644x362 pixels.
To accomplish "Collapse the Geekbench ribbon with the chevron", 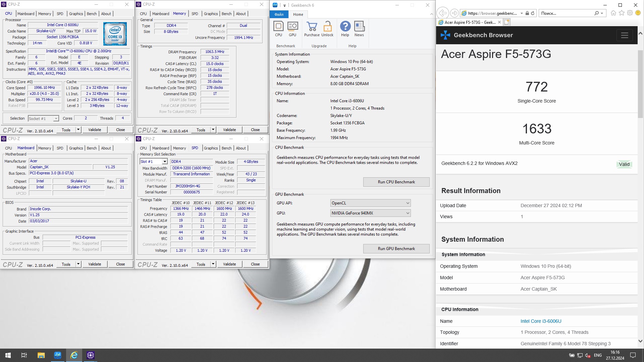I will 431,14.
